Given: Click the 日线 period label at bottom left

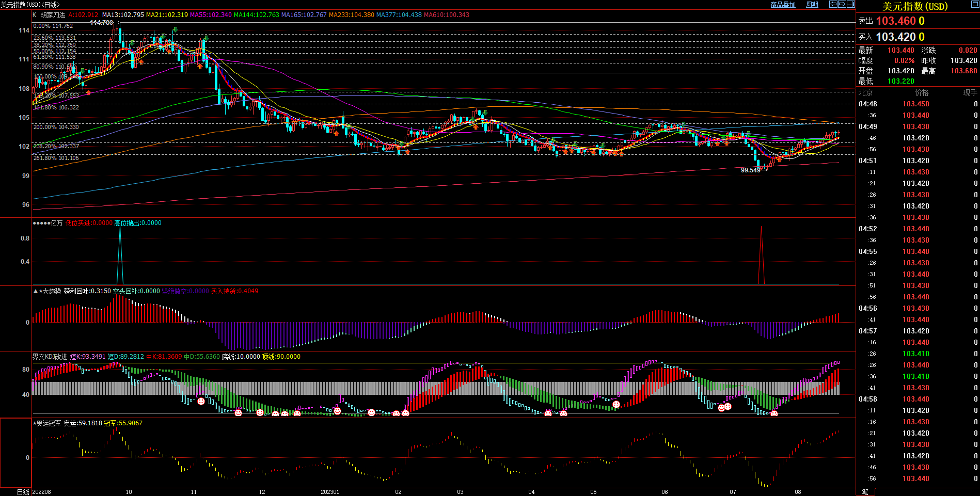Looking at the screenshot, I should pyautogui.click(x=23, y=492).
